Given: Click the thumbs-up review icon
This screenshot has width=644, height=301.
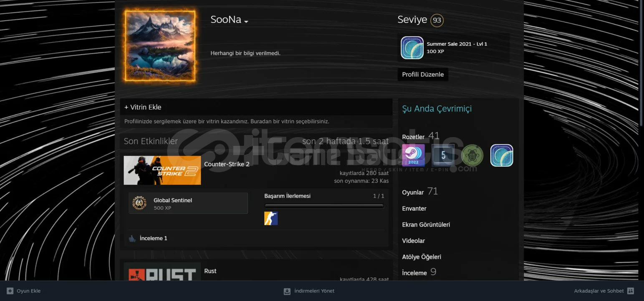Looking at the screenshot, I should coord(132,239).
